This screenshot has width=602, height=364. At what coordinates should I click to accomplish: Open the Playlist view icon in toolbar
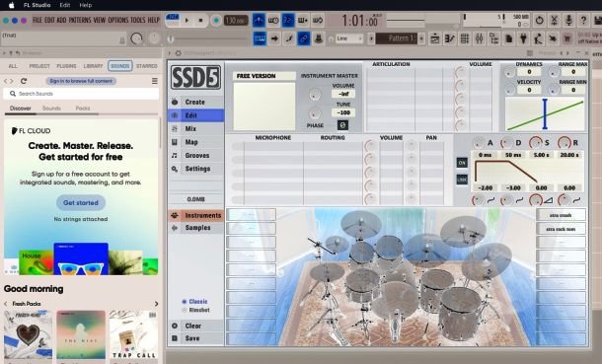coord(434,38)
